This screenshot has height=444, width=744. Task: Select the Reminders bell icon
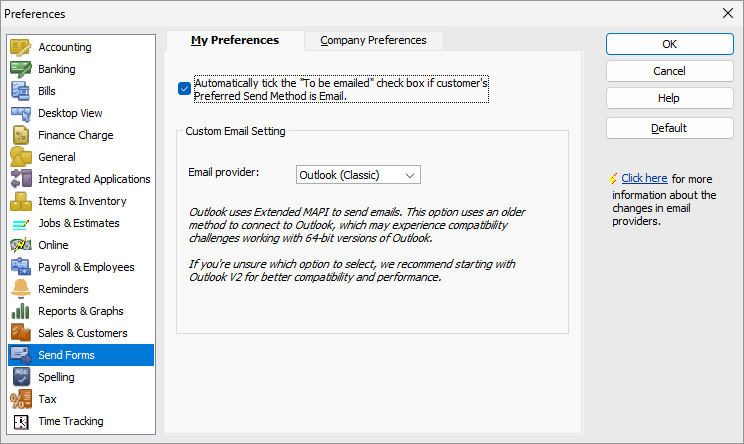pyautogui.click(x=21, y=289)
